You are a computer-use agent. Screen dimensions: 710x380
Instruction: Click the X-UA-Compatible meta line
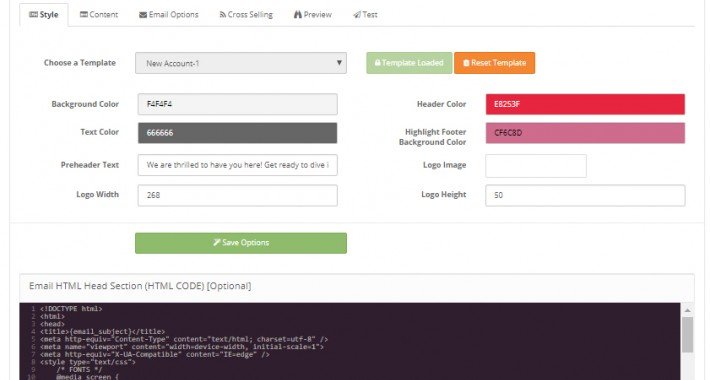point(155,355)
